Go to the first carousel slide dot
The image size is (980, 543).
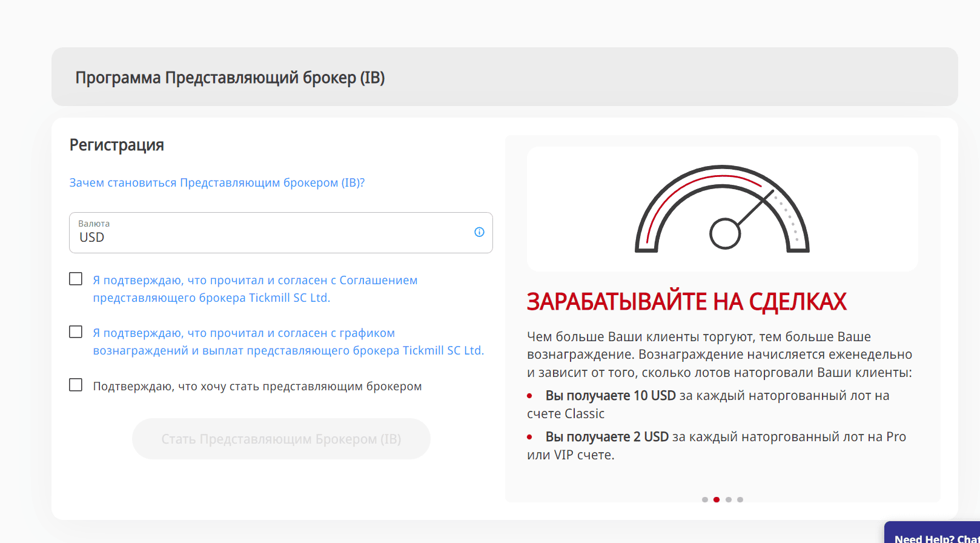click(x=705, y=500)
